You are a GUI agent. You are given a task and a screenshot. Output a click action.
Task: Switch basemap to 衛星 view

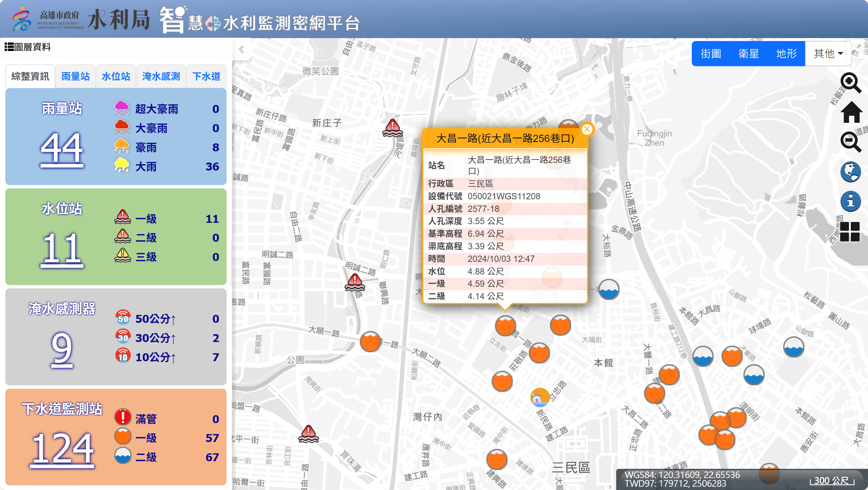click(x=748, y=54)
